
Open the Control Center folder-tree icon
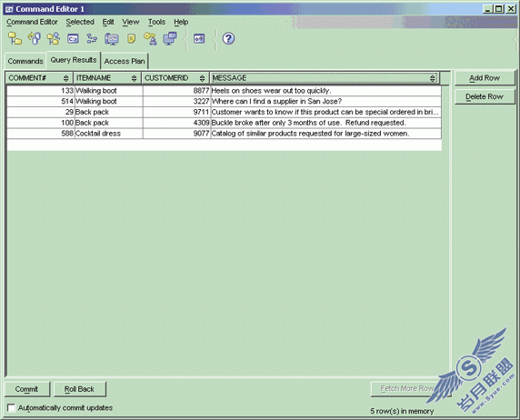point(15,38)
